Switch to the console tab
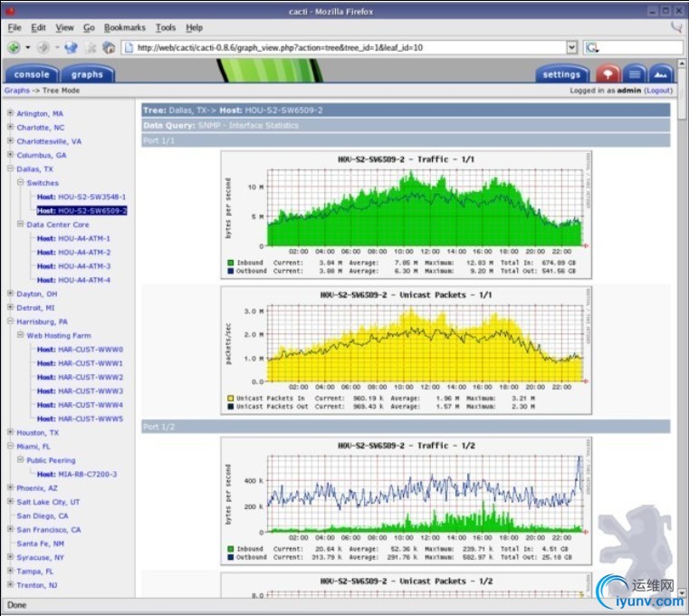Viewport: 689px width, 616px height. click(x=32, y=74)
